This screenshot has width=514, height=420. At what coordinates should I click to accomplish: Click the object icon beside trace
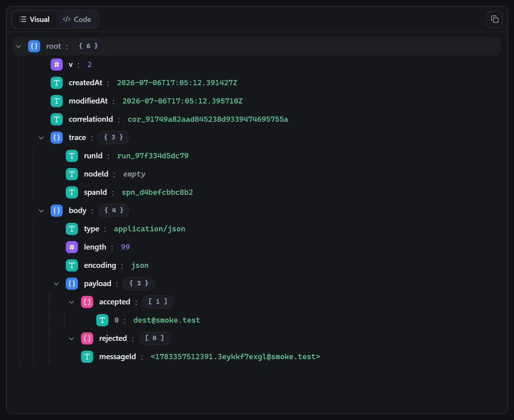pos(57,138)
